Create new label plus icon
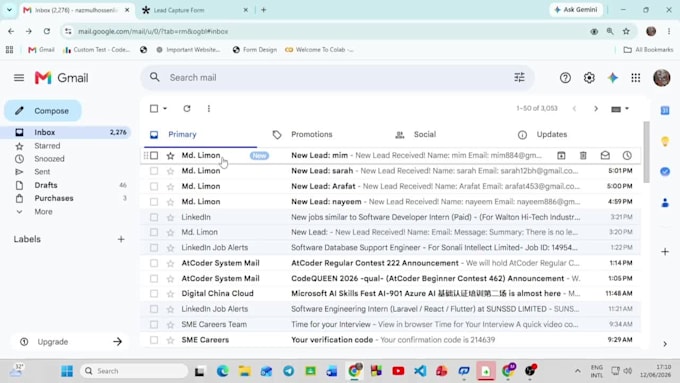 pyautogui.click(x=121, y=239)
